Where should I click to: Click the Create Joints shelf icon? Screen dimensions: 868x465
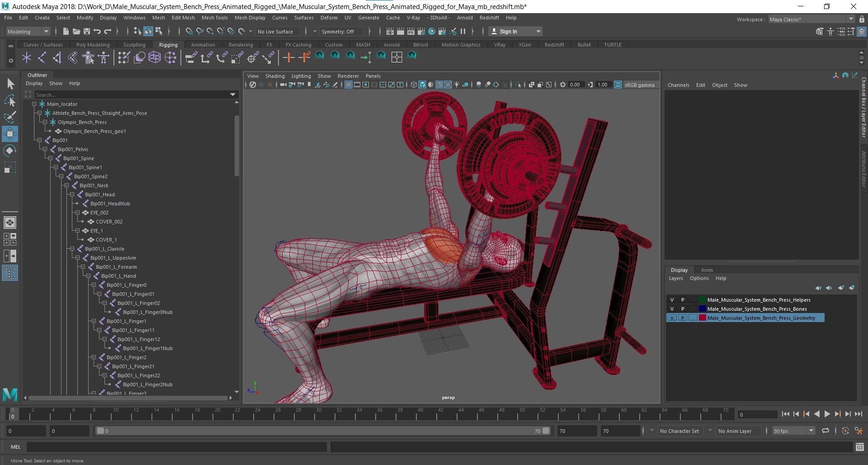coord(42,57)
